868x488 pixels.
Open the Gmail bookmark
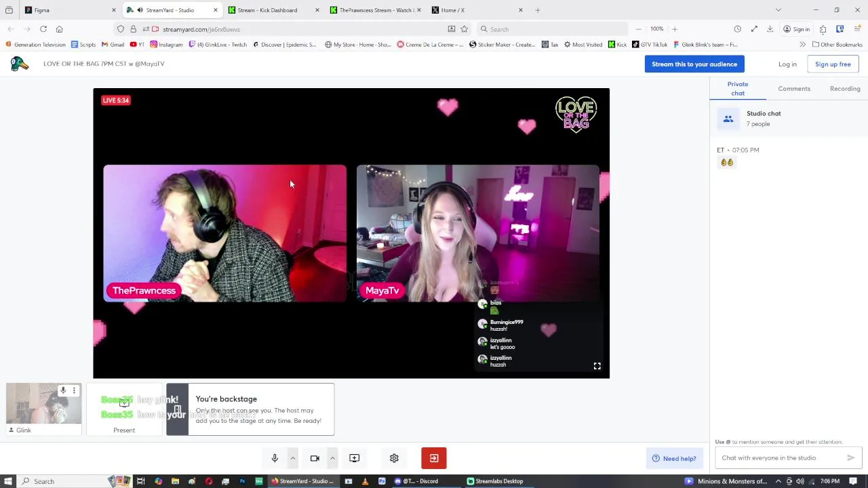click(113, 45)
